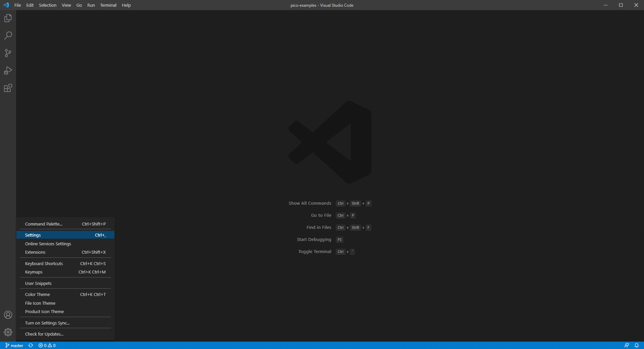Select Keymaps menu entry

pyautogui.click(x=65, y=272)
